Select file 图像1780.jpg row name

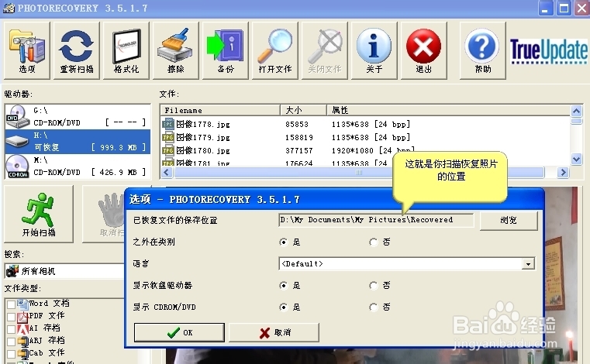tap(203, 150)
